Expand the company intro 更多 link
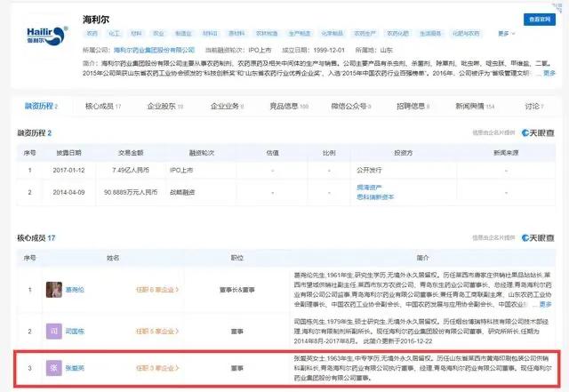This screenshot has width=569, height=392. (549, 73)
